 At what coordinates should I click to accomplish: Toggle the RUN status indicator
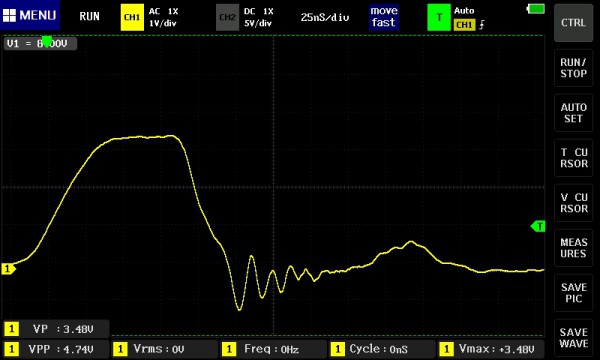coord(90,16)
